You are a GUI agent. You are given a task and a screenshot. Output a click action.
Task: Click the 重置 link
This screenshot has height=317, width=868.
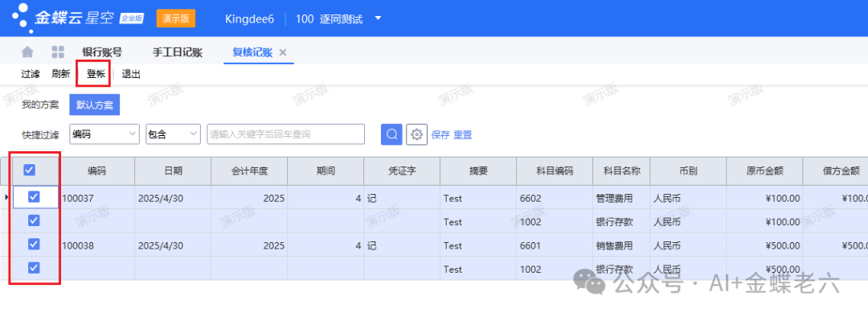(x=463, y=134)
